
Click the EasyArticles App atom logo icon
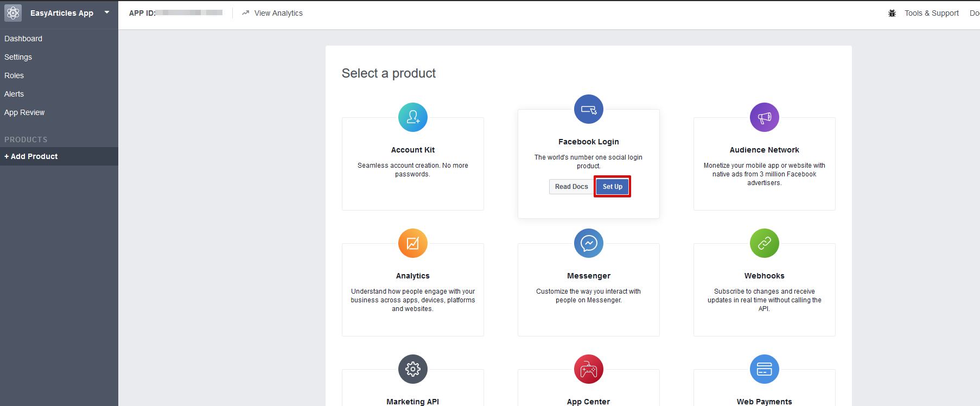point(13,13)
